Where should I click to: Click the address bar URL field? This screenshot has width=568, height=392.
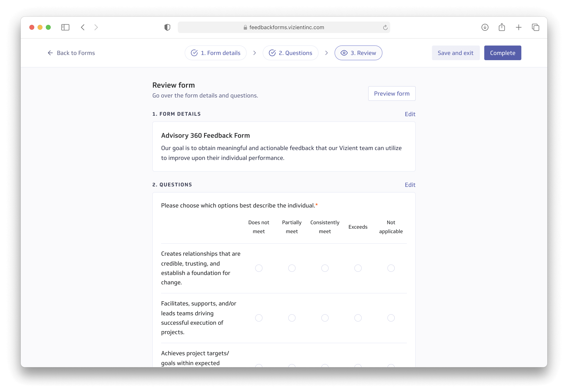(286, 27)
